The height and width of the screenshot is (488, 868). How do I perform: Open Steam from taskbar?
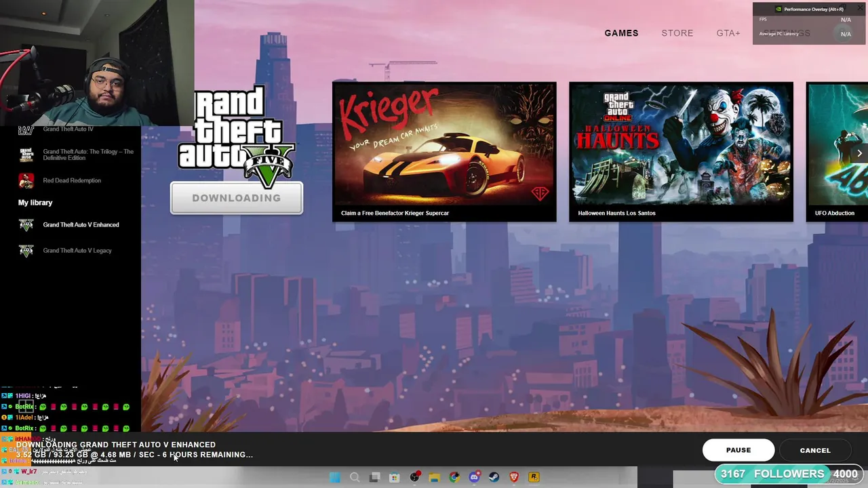click(x=494, y=477)
